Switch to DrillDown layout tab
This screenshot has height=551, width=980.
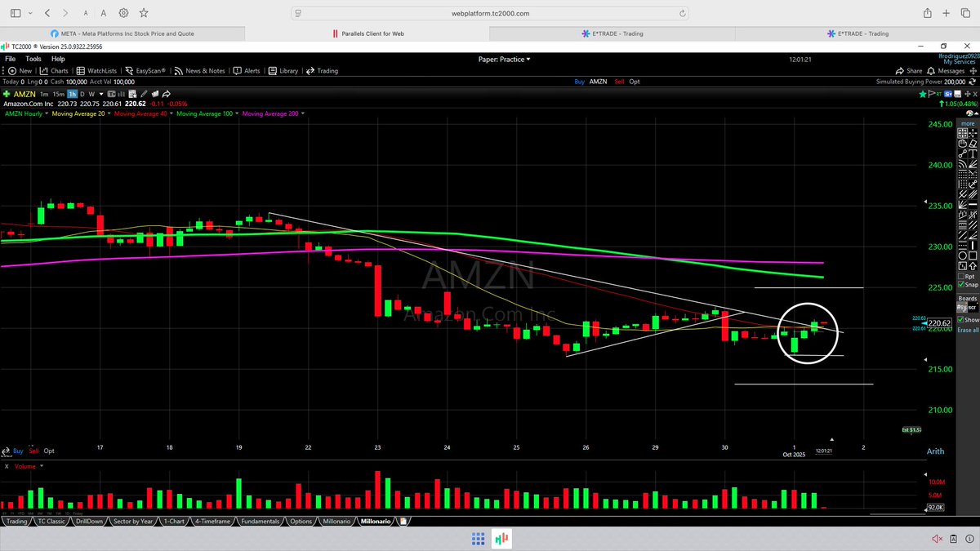click(87, 521)
